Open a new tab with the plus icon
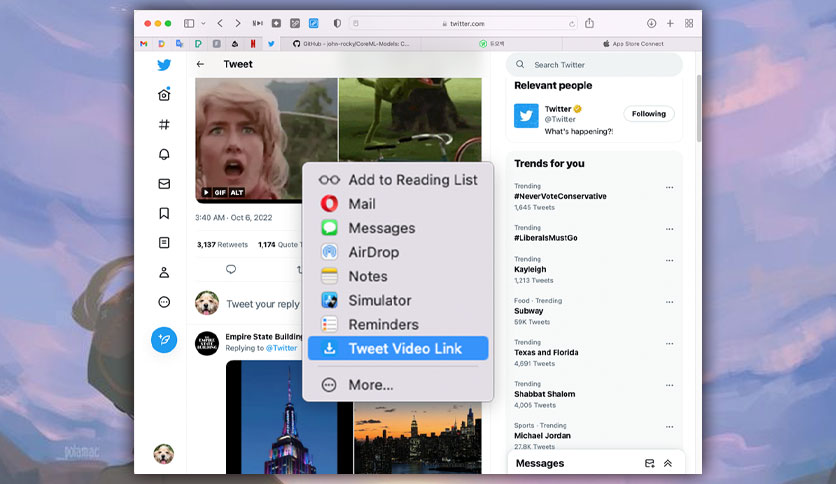836x484 pixels. [x=670, y=23]
